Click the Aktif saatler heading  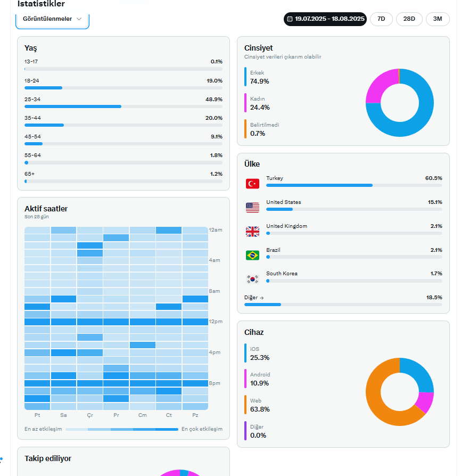(46, 209)
